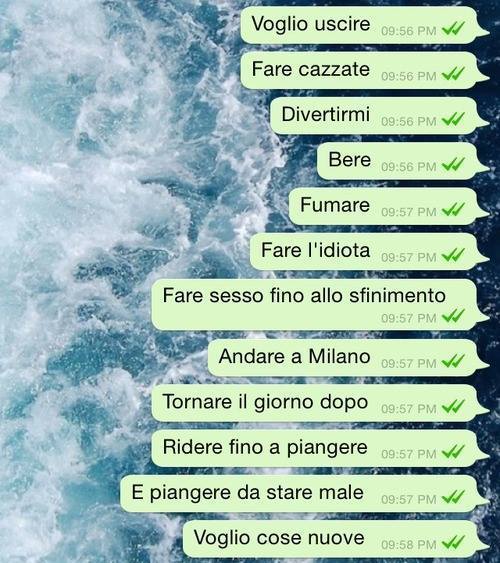Click double-check icon on 'Fare cazzate'
This screenshot has width=500, height=563.
[453, 74]
